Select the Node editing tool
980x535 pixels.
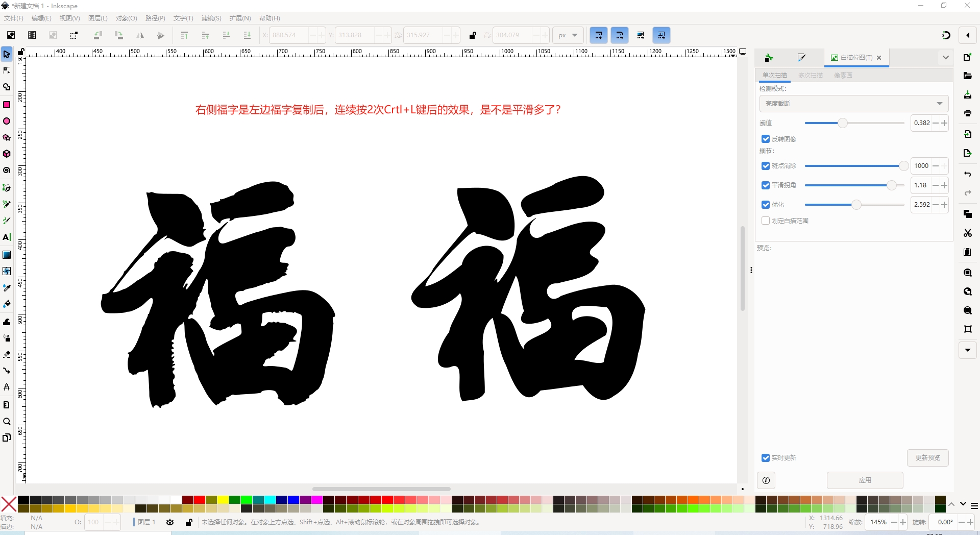point(7,70)
